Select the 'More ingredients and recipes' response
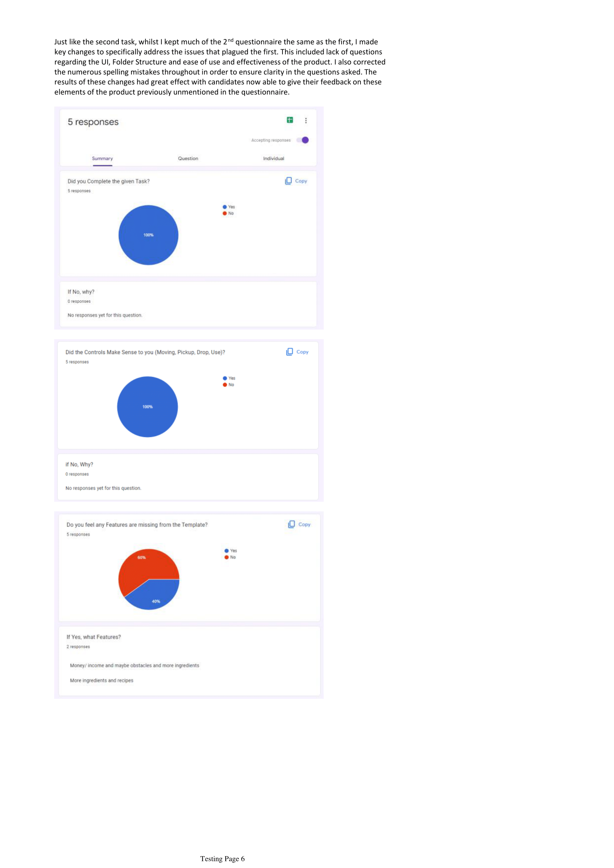The image size is (614, 868). click(x=101, y=681)
